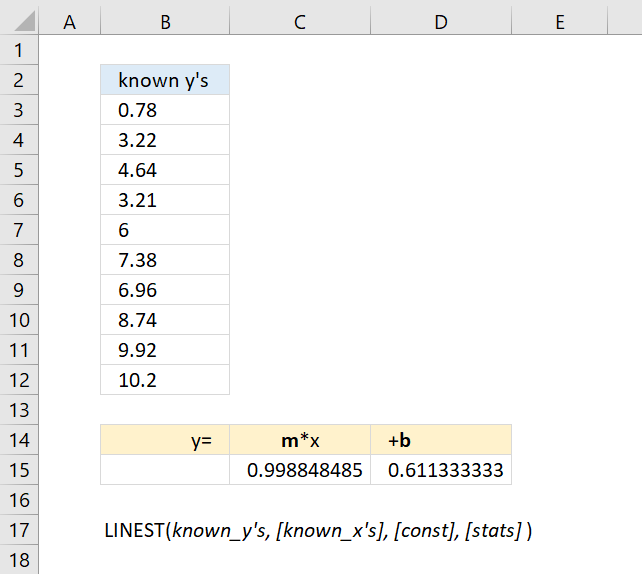Select cell containing 10.2
The image size is (642, 574).
tap(165, 380)
